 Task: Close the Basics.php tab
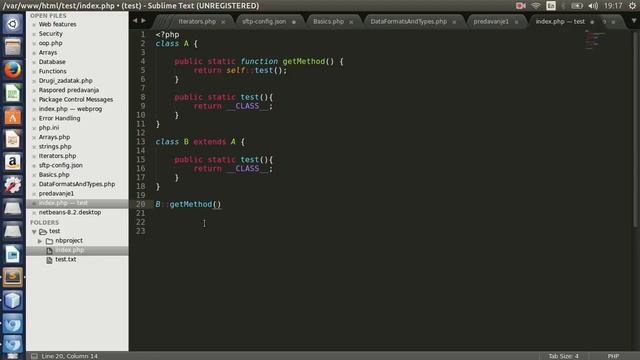coord(351,22)
